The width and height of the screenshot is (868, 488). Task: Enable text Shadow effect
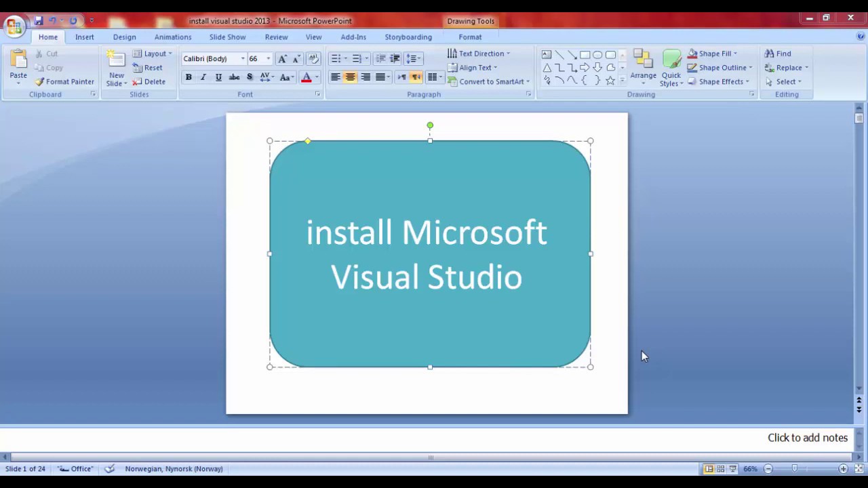pyautogui.click(x=250, y=77)
